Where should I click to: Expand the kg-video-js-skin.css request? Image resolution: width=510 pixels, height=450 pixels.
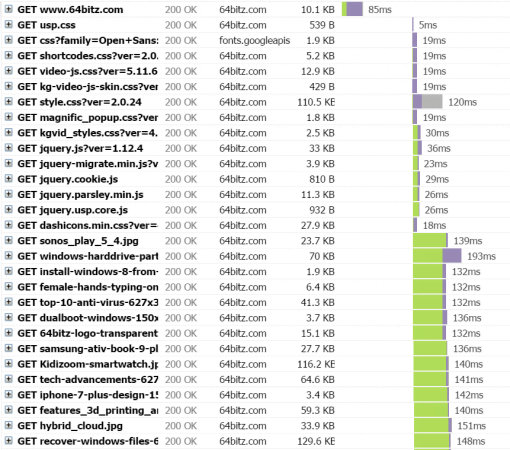pyautogui.click(x=9, y=86)
